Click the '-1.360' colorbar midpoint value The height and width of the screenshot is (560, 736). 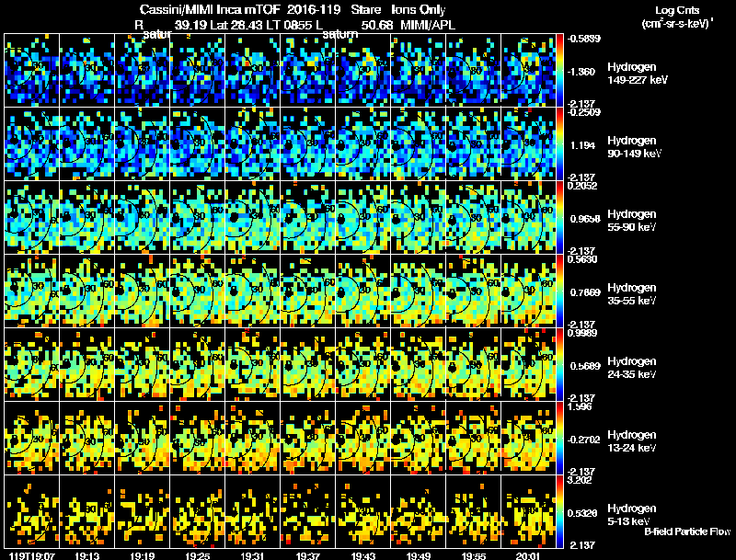click(581, 72)
